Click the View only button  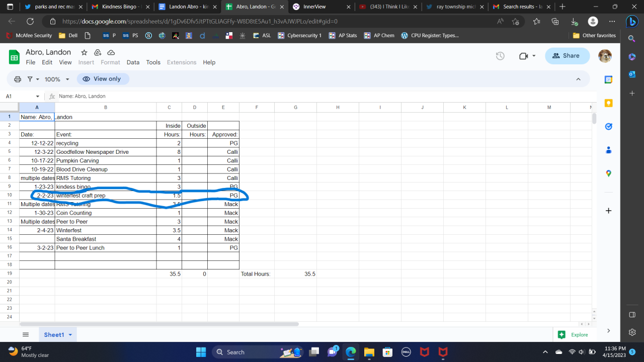point(103,79)
